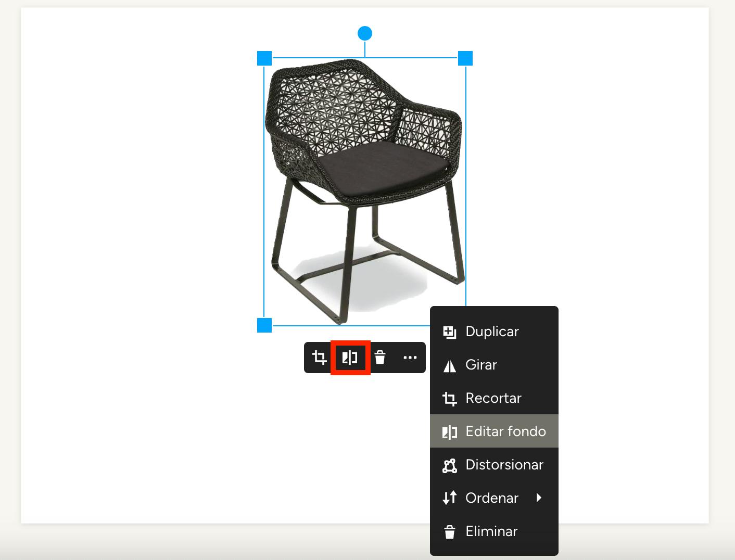Screen dimensions: 735x560
Task: Select the chair image on canvas
Action: [x=364, y=192]
